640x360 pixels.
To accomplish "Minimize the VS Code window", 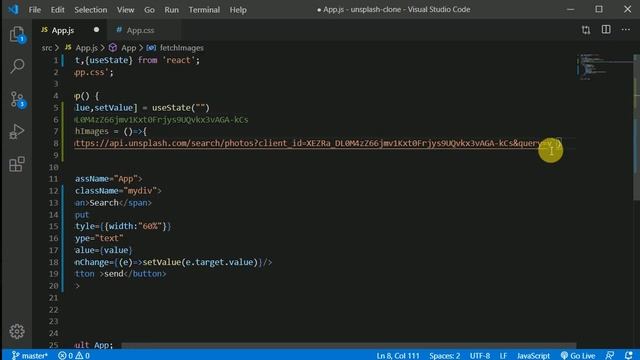I will pos(570,9).
